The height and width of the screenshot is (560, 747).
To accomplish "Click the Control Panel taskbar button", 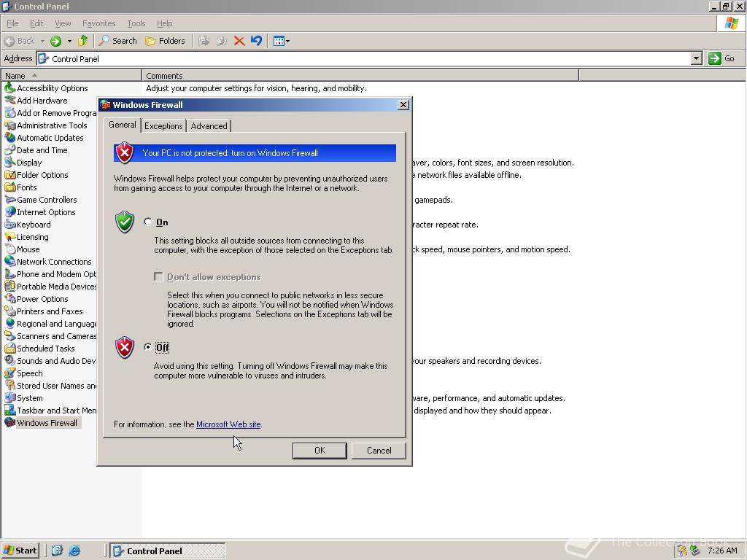I will pos(168,551).
